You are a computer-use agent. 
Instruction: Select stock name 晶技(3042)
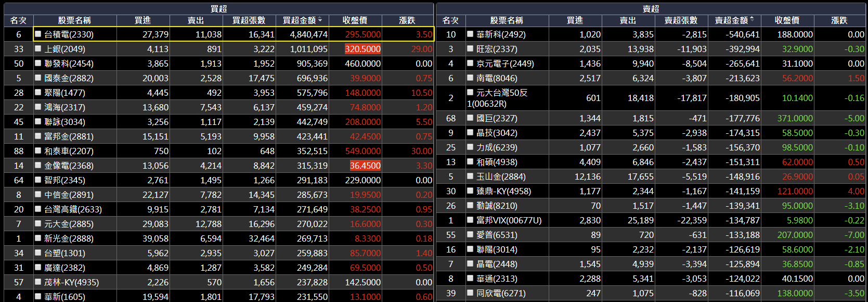497,133
